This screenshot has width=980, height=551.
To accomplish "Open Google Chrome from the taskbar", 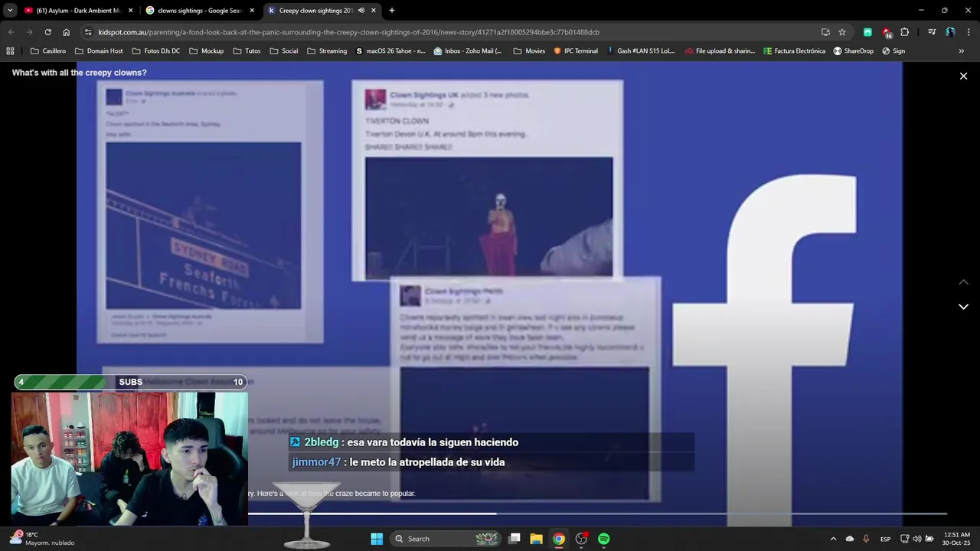I will [559, 539].
